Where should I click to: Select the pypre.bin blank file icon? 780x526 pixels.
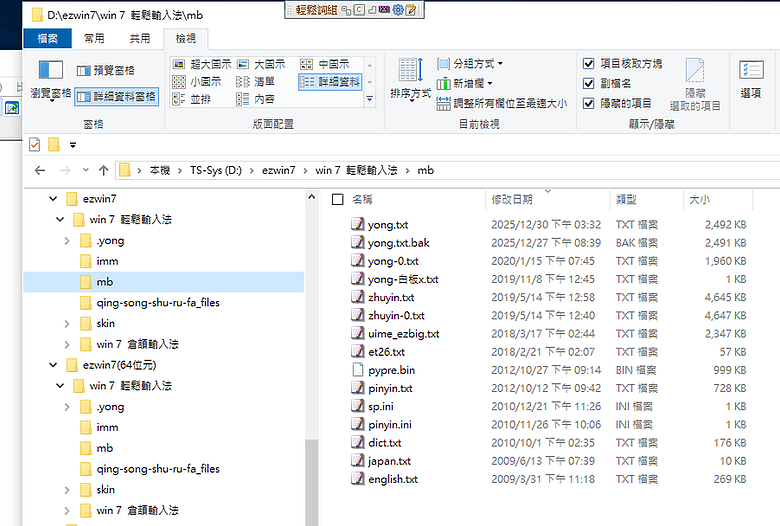coord(358,370)
